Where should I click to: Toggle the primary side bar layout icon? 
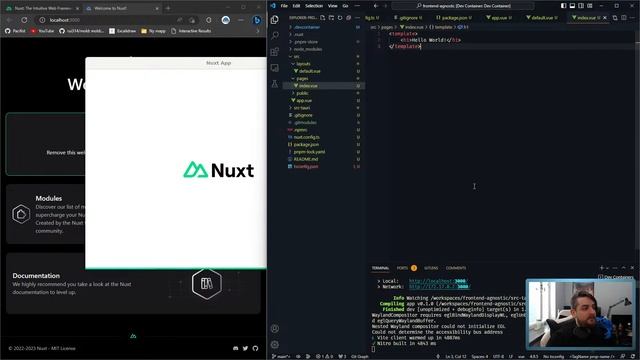pyautogui.click(x=563, y=6)
